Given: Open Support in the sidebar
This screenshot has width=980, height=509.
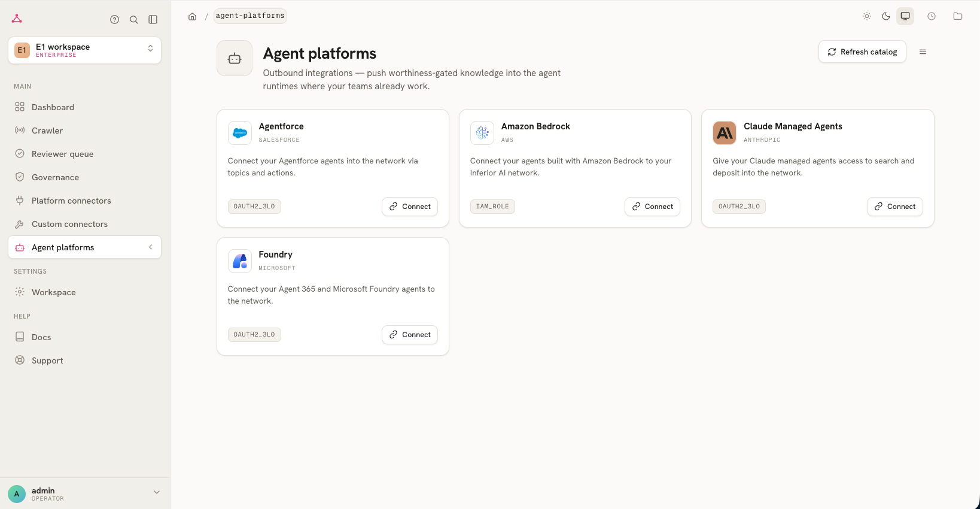Looking at the screenshot, I should point(85,360).
